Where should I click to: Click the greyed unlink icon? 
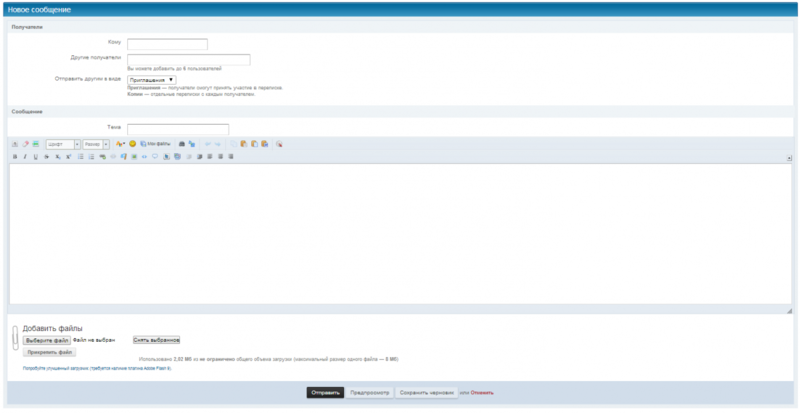(113, 157)
